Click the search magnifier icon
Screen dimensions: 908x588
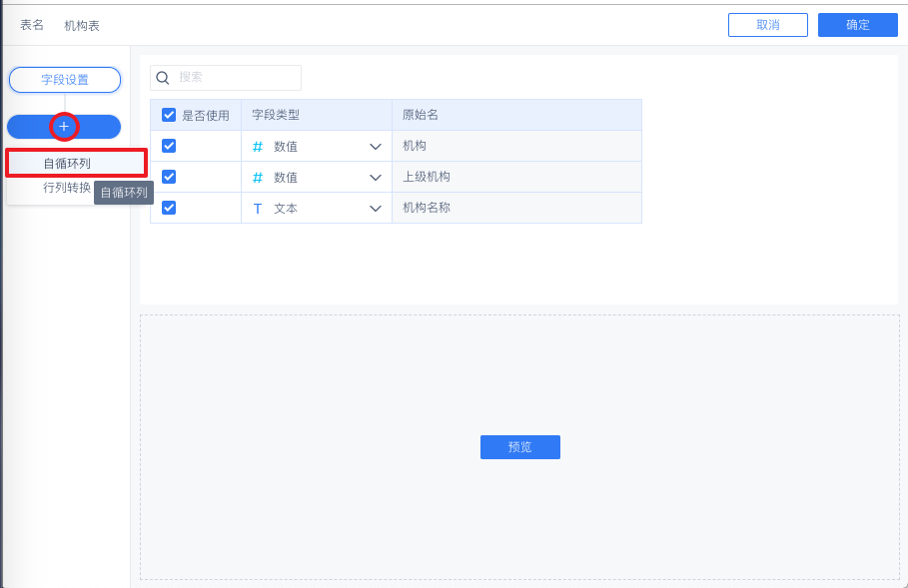pos(163,77)
